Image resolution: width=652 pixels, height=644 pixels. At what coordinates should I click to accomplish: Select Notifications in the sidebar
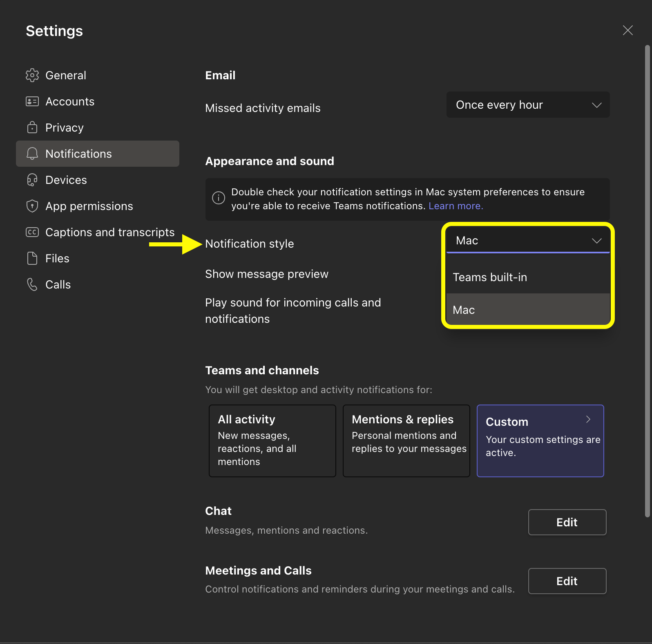(x=98, y=154)
